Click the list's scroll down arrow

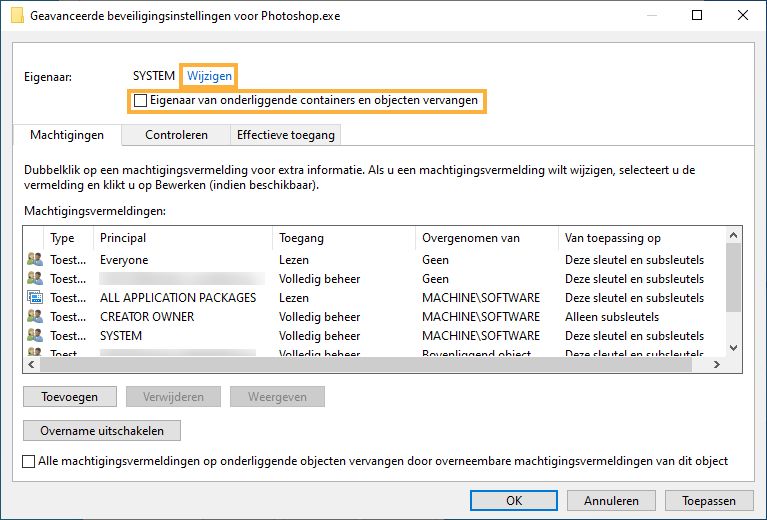(733, 348)
